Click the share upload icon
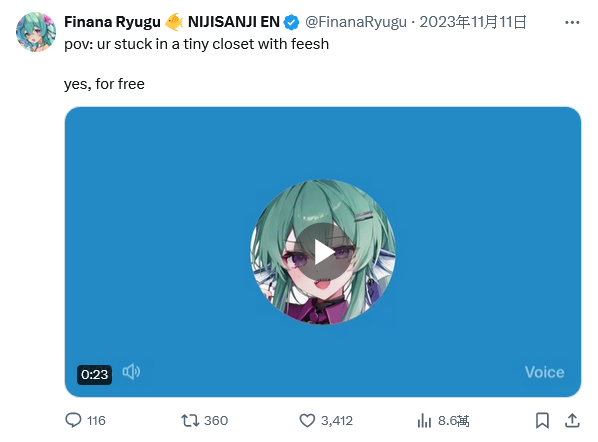The height and width of the screenshot is (442, 598). coord(572,420)
